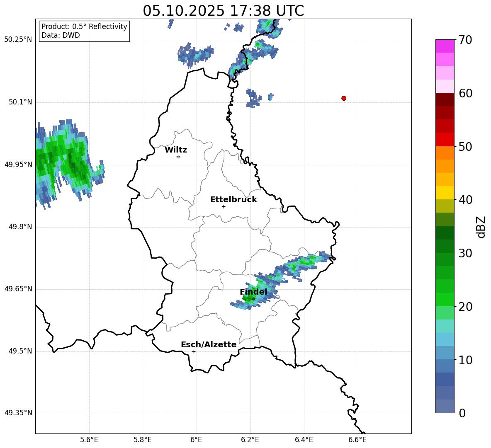Screen dimensions: 491x448
Task: Click the 50.25°N latitude label
Action: [18, 40]
